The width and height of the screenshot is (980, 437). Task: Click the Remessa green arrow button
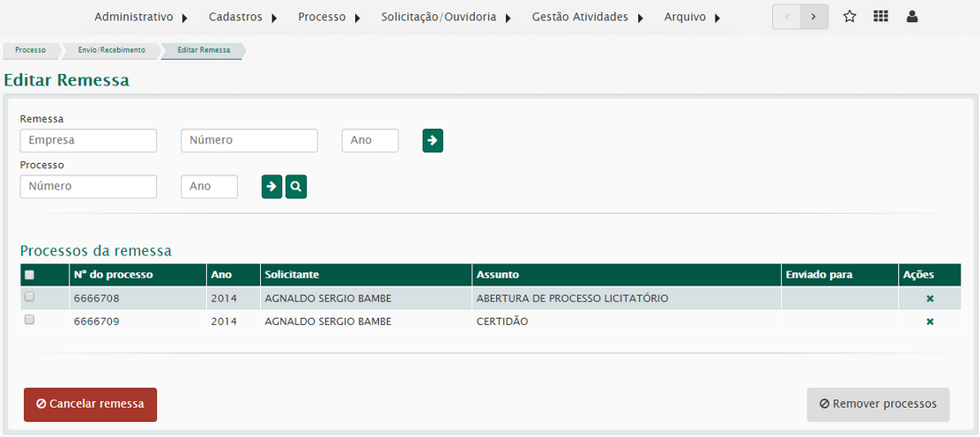pos(433,140)
